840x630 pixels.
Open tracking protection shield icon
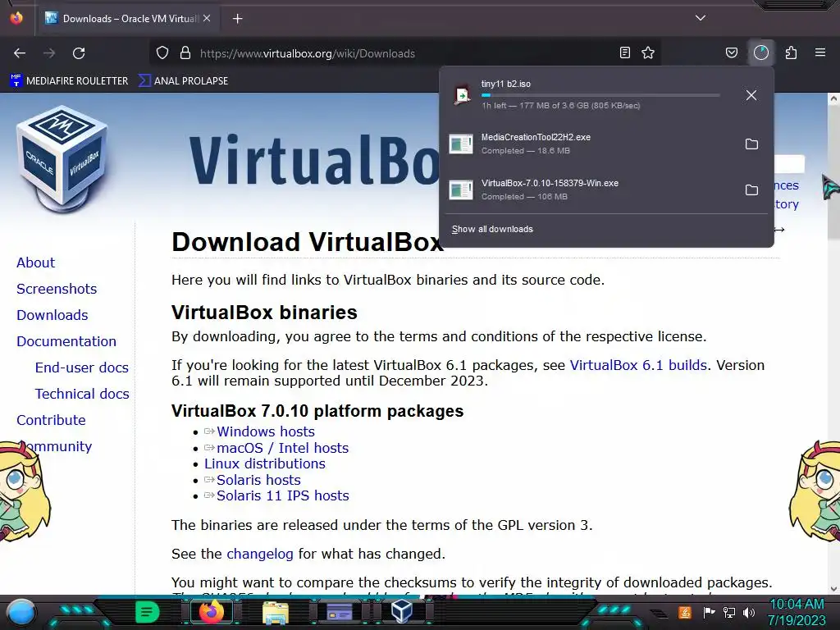pos(162,53)
